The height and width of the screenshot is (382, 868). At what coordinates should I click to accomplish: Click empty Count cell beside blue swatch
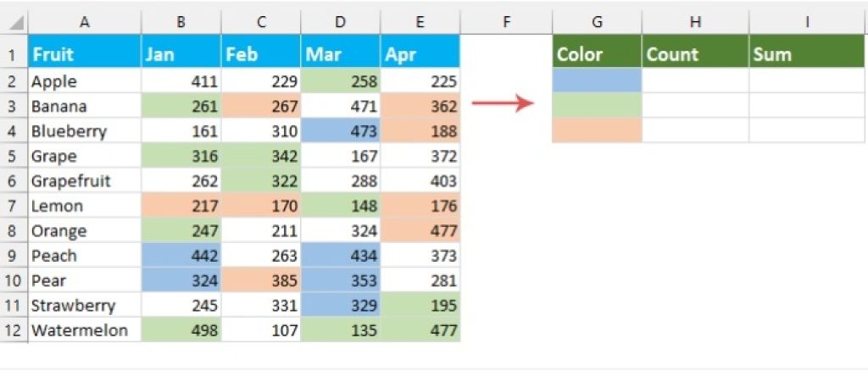click(695, 80)
